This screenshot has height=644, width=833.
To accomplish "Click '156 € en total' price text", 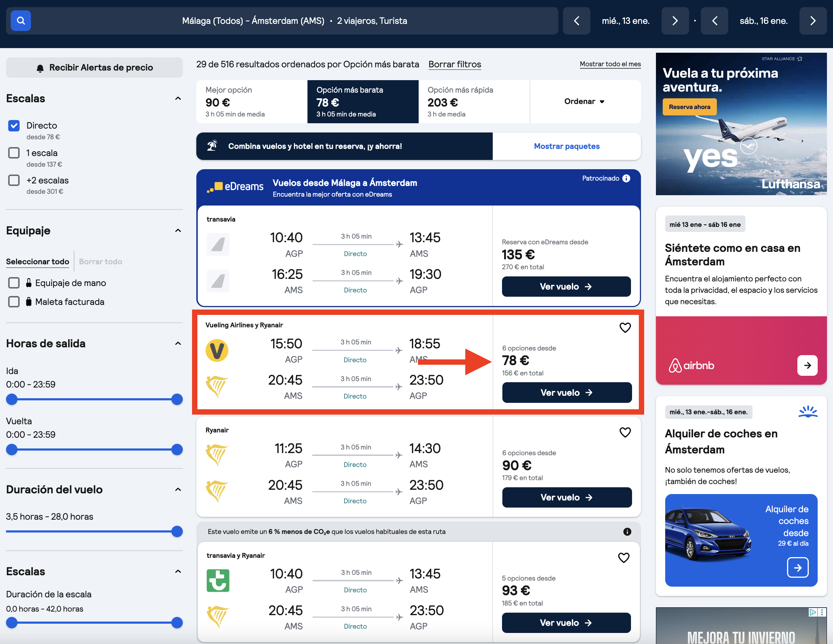I will pos(523,373).
